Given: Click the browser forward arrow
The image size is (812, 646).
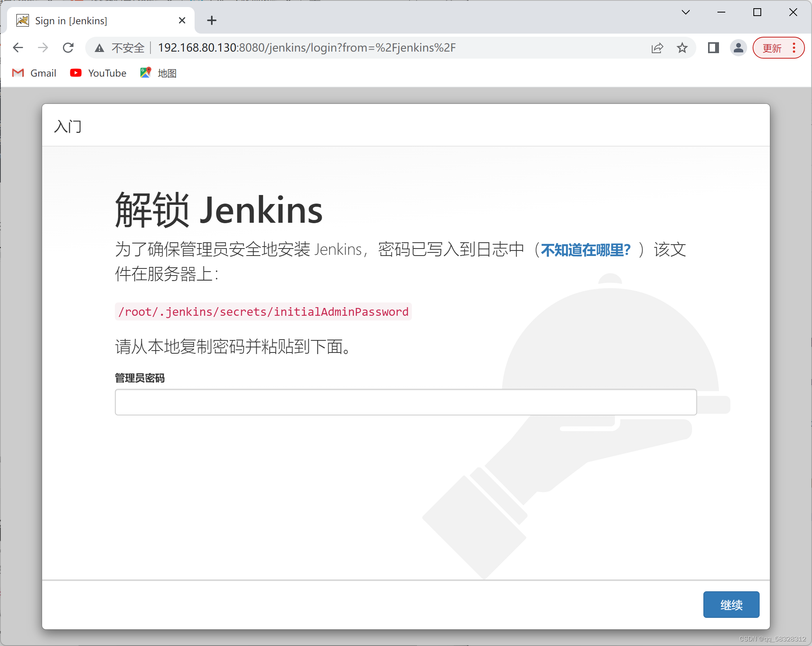Looking at the screenshot, I should pos(43,48).
